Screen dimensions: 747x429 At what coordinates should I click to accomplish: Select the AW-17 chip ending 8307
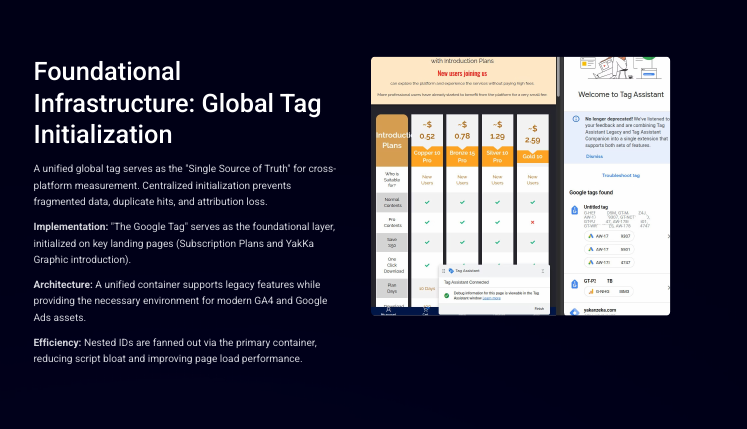pyautogui.click(x=609, y=236)
